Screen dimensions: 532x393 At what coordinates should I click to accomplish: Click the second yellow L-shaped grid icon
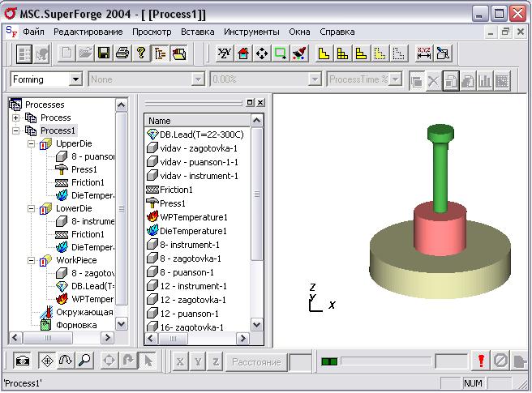(342, 53)
